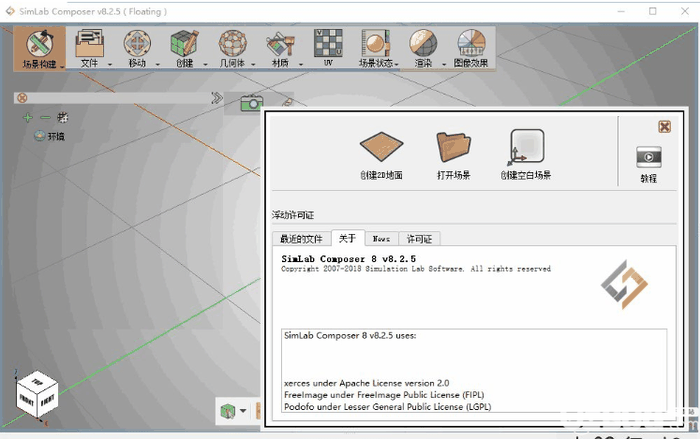Click the green minus icon in scene browser

(x=45, y=117)
